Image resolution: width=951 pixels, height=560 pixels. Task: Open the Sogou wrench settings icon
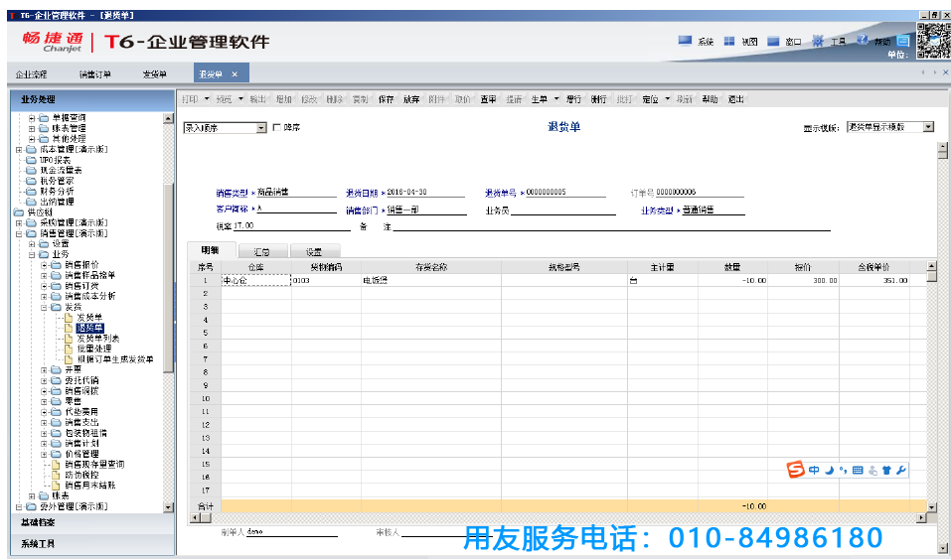[900, 470]
